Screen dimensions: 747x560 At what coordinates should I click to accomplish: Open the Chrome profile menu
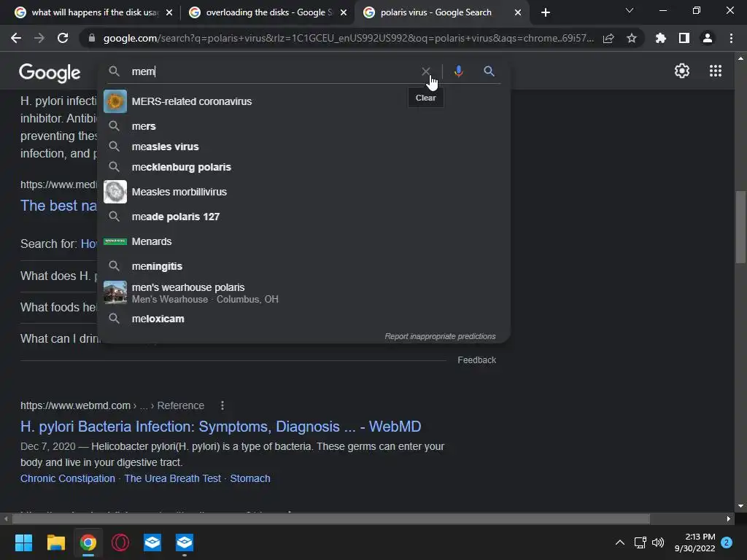click(x=708, y=38)
